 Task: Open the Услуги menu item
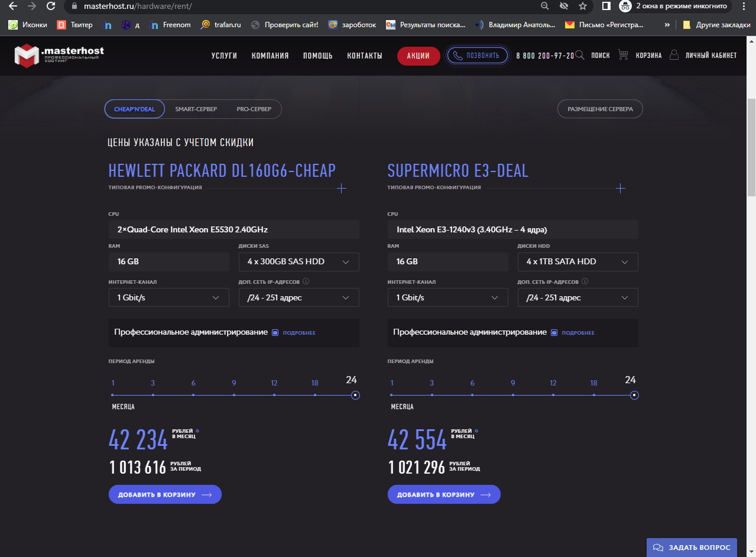(x=224, y=56)
